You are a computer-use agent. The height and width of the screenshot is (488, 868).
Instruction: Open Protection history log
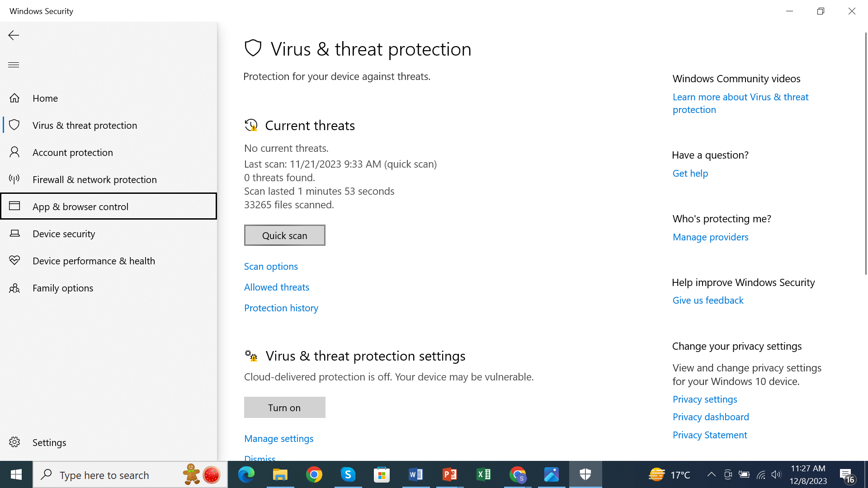click(281, 307)
